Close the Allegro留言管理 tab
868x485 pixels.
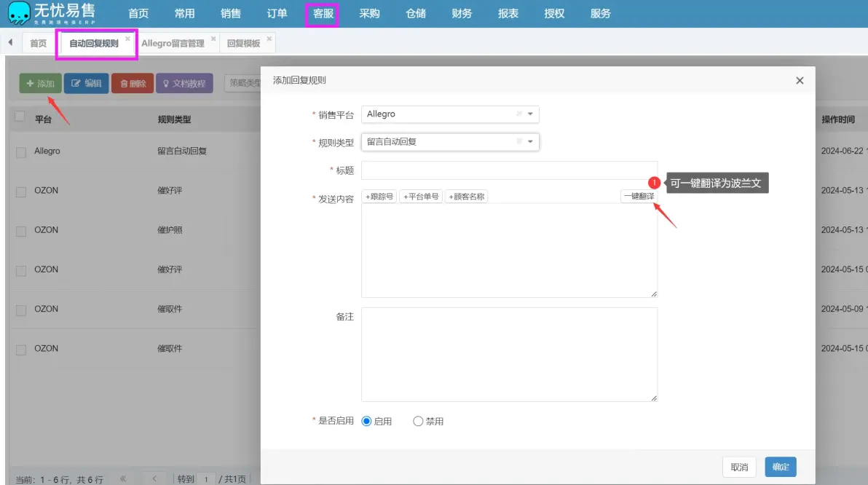click(213, 39)
